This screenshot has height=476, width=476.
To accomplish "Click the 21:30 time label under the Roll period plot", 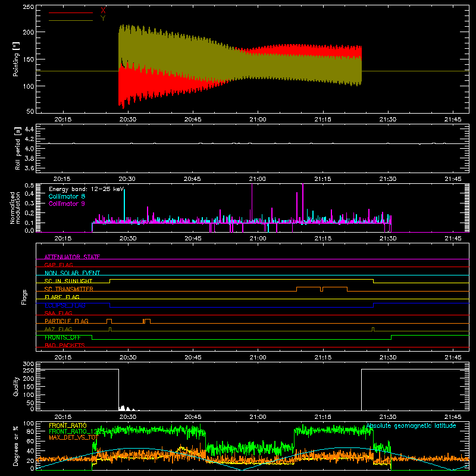I will pyautogui.click(x=388, y=179).
